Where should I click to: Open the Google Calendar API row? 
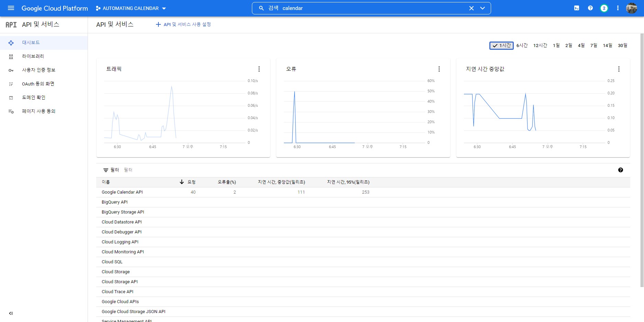363,192
